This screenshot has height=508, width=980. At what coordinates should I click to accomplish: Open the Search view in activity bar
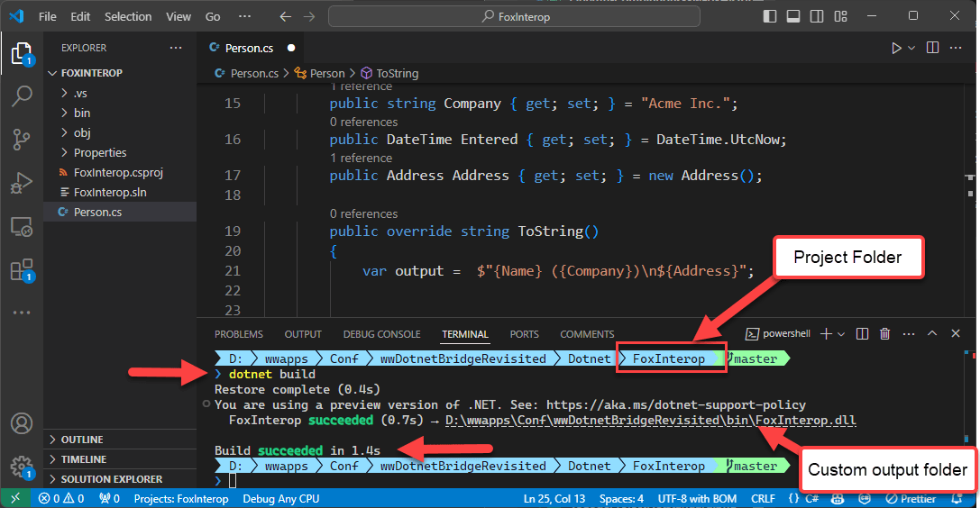point(22,96)
